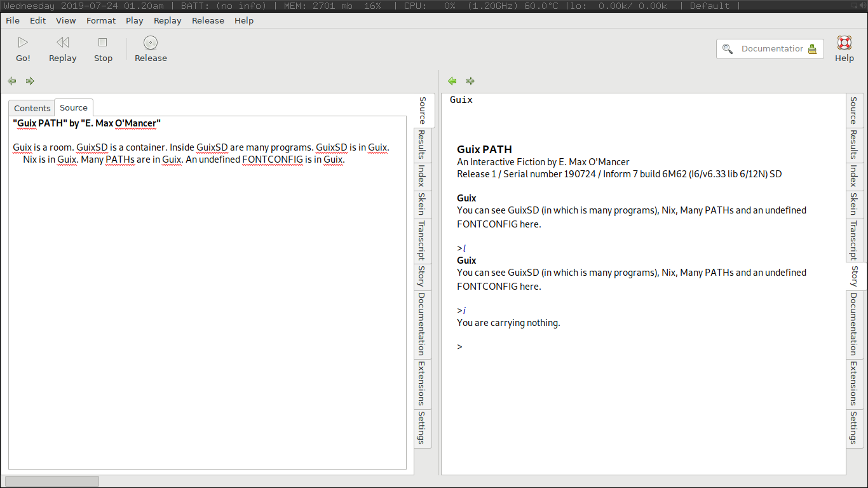Open the Replay menu
This screenshot has height=488, width=868.
click(x=168, y=20)
